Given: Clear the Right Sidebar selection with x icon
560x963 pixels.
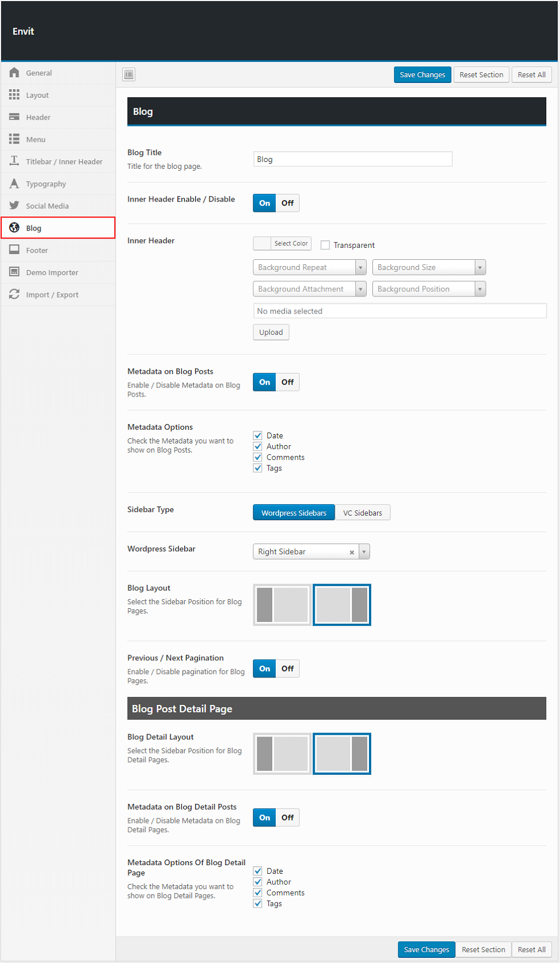Looking at the screenshot, I should (352, 552).
